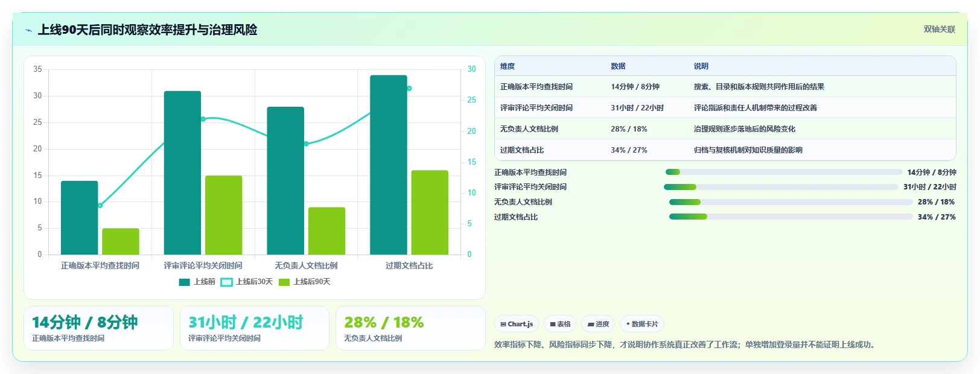Click progress bar for 正确版本平均查找时间

point(784,172)
